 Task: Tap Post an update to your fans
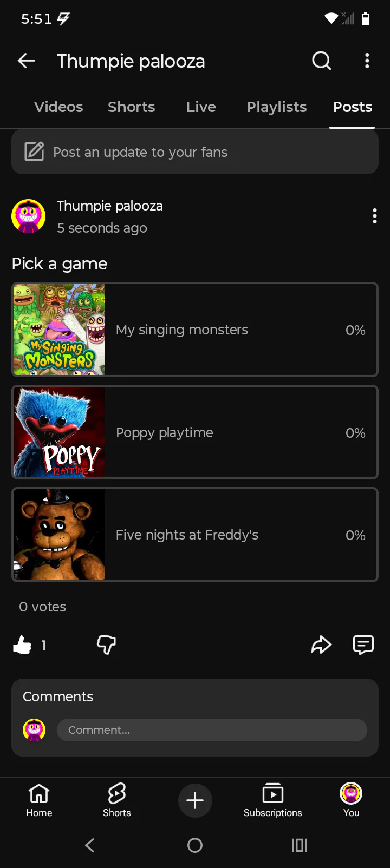[195, 152]
